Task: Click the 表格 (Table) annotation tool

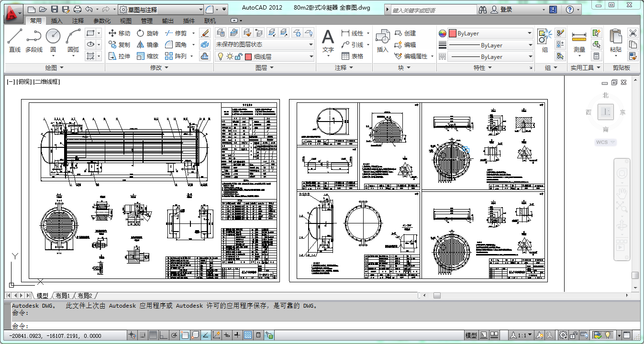Action: [x=352, y=56]
